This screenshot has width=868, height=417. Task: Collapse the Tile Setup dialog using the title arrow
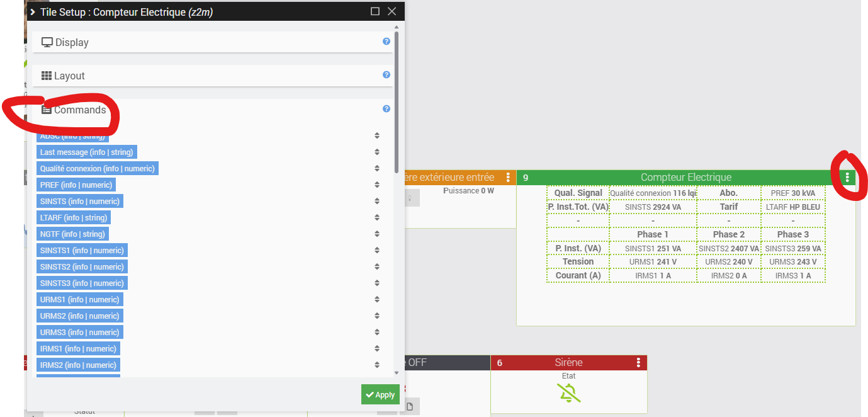click(32, 11)
